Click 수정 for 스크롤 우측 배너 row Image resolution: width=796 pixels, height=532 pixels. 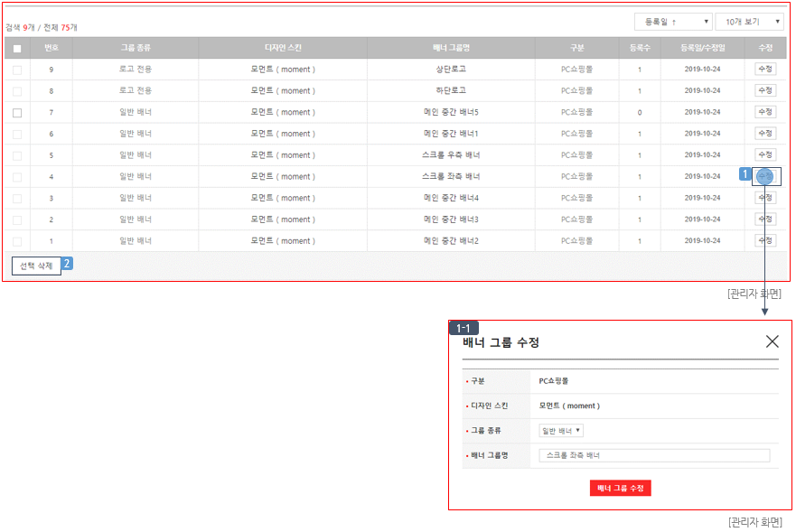point(765,154)
